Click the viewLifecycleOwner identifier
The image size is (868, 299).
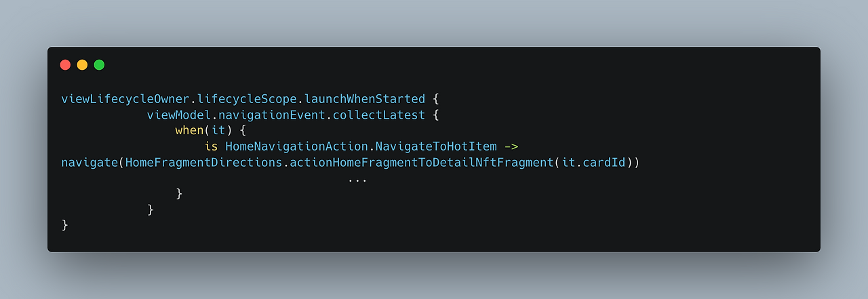[x=125, y=99]
